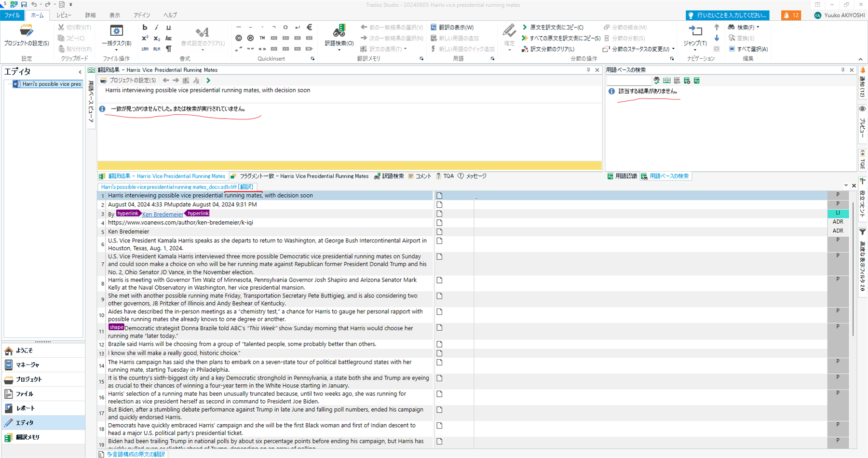Click the ジャンプ(T) navigation icon
This screenshot has width=868, height=458.
point(695,31)
